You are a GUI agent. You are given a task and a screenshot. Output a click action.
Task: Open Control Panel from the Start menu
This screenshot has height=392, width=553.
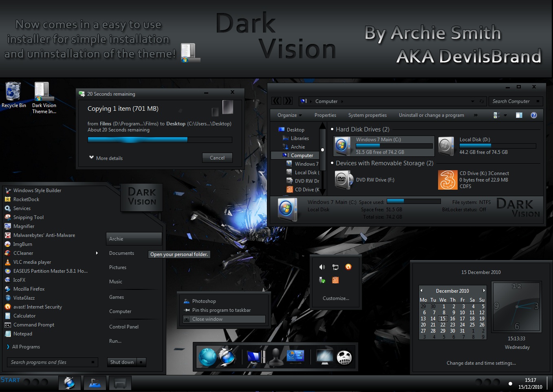(x=124, y=327)
